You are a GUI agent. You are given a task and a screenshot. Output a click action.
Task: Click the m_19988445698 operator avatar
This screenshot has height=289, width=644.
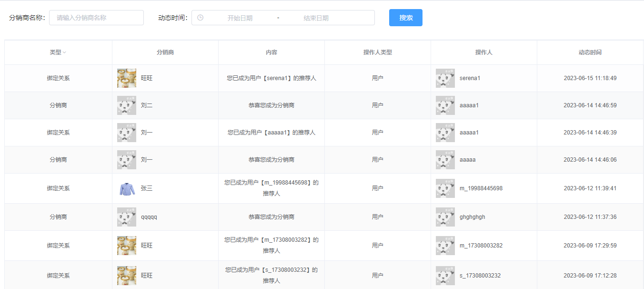445,188
